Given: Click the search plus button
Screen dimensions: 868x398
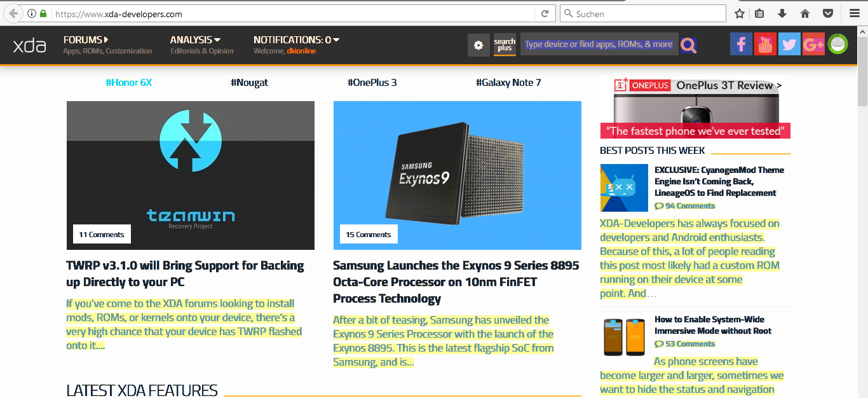Looking at the screenshot, I should coord(505,45).
